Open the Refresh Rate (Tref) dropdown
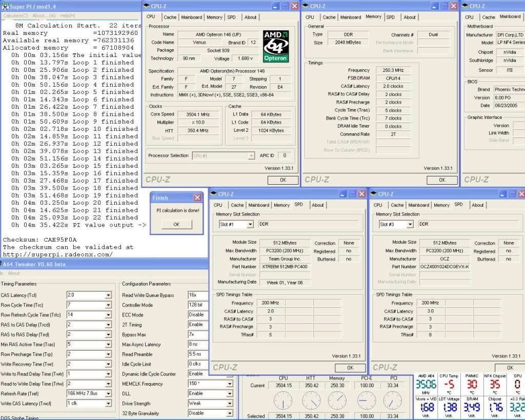Image resolution: width=525 pixels, height=420 pixels. [x=108, y=394]
